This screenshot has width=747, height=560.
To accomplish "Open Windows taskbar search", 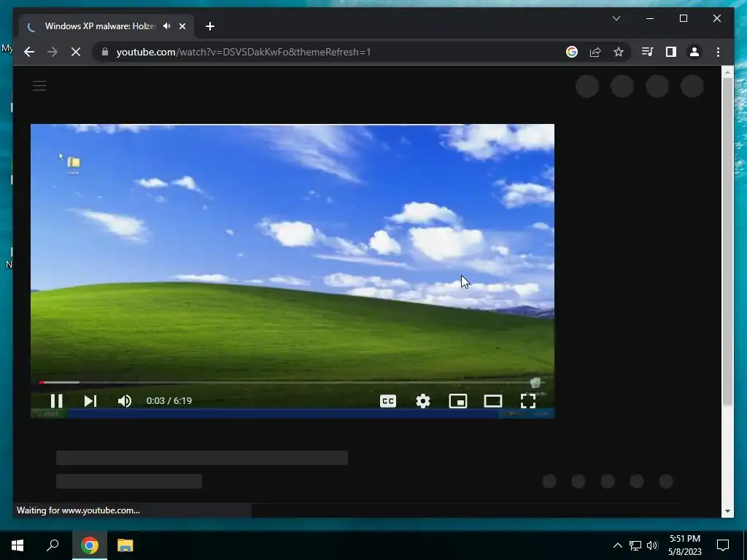I will click(x=53, y=545).
